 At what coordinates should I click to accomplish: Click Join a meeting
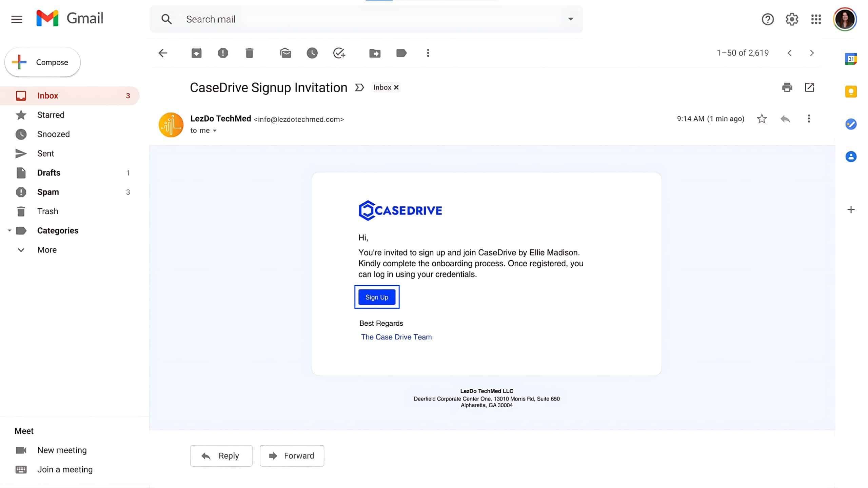[x=65, y=469]
